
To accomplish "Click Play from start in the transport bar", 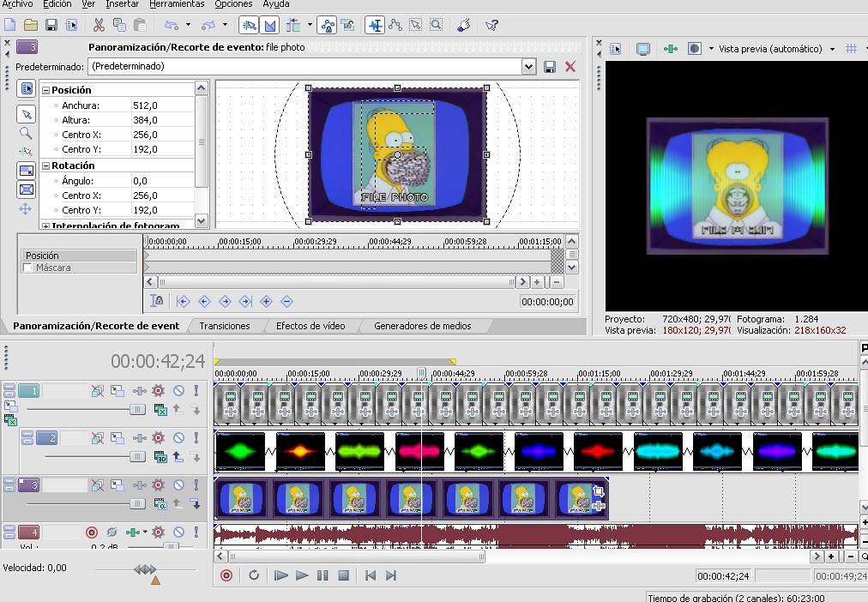I will [x=281, y=575].
